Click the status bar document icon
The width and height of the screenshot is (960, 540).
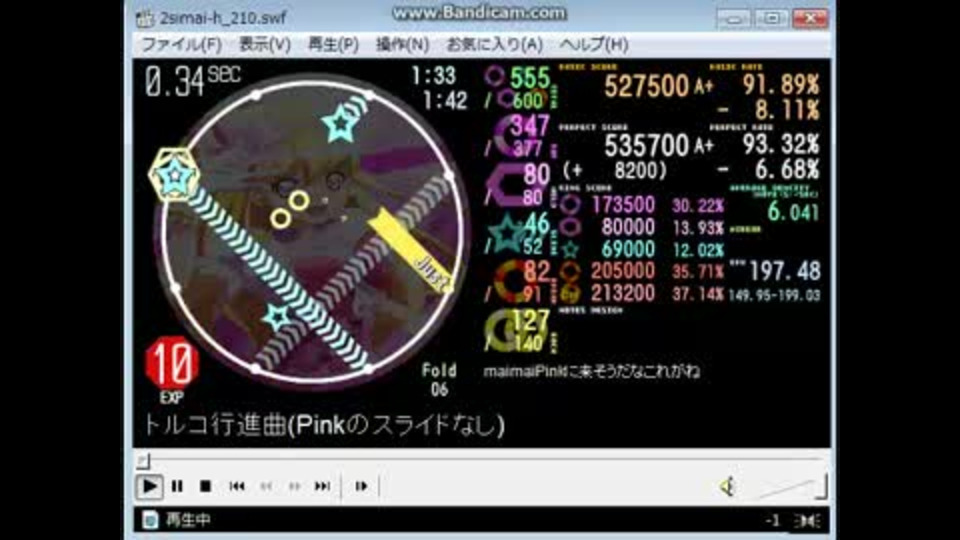[150, 520]
